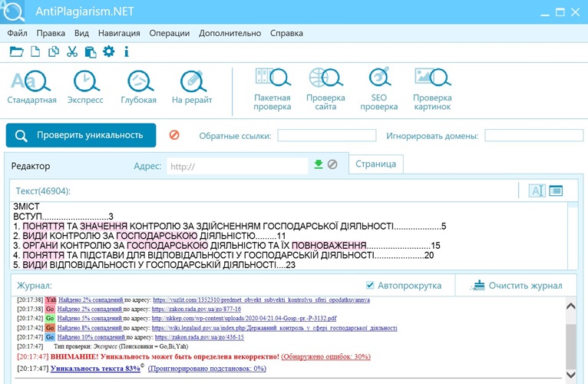This screenshot has width=588, height=384.
Task: Open the vuzlit.com match link
Action: coord(261,300)
